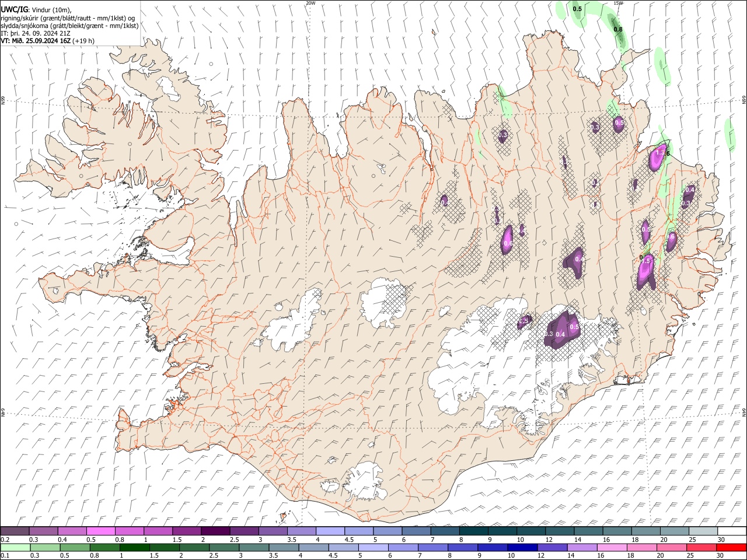Select the 'slydda/snjókoma (grátt/bleikt/grænt - mm/1klst)' line
This screenshot has height=560, width=747.
[69, 26]
